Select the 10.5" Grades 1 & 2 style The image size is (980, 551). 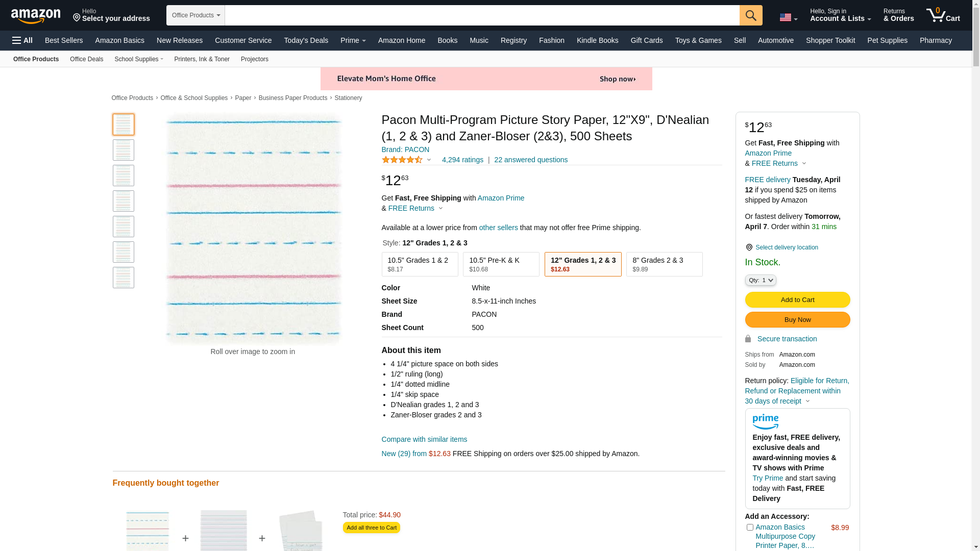tap(420, 264)
